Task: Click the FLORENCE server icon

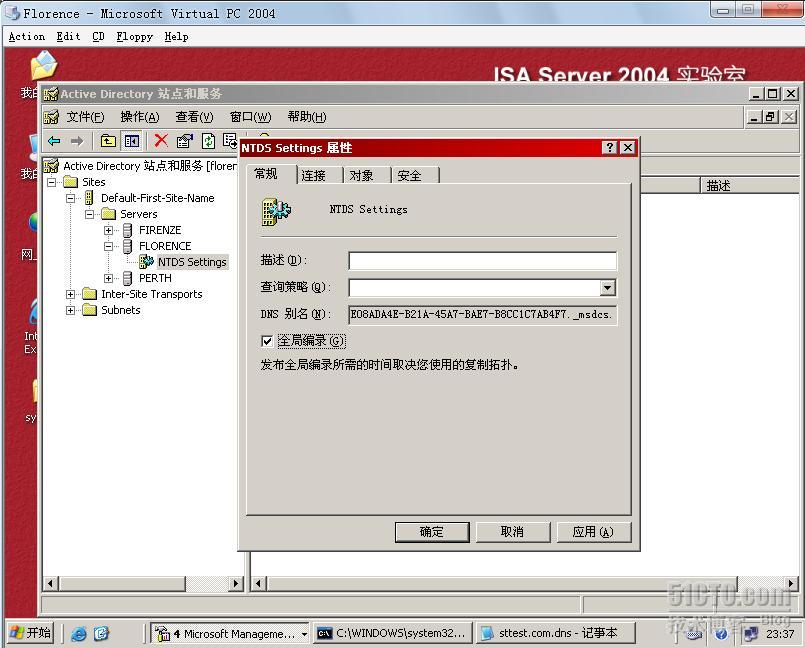Action: (127, 246)
